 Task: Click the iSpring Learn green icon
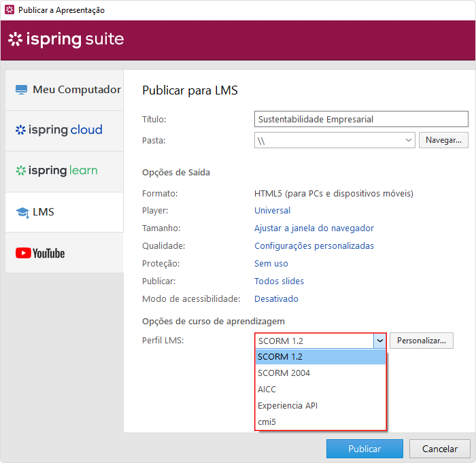coord(20,171)
